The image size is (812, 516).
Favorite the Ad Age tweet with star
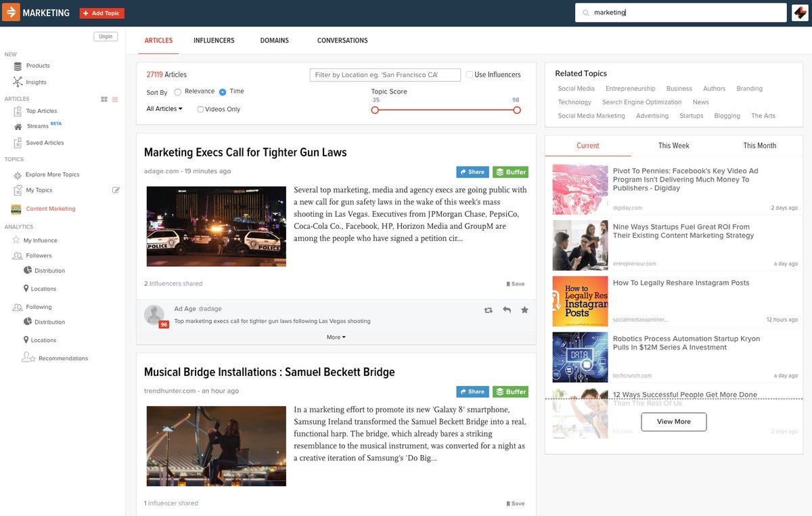524,309
